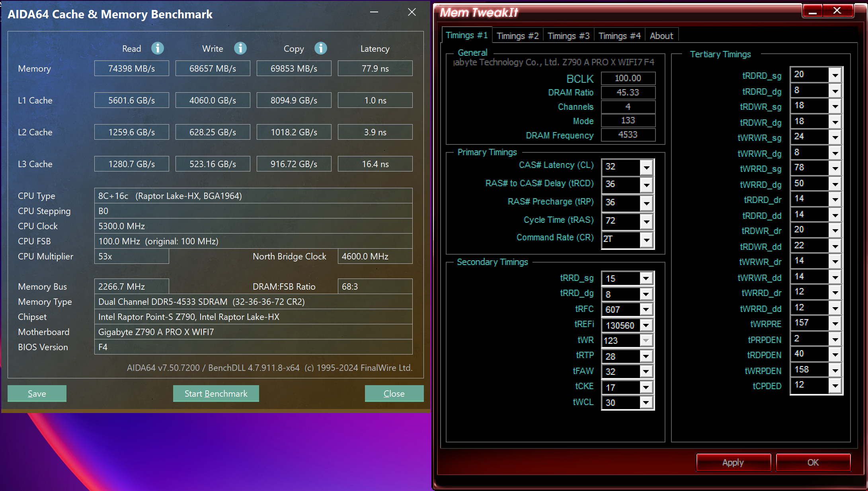Expand the tRRD_sg dropdown
868x491 pixels.
[646, 279]
